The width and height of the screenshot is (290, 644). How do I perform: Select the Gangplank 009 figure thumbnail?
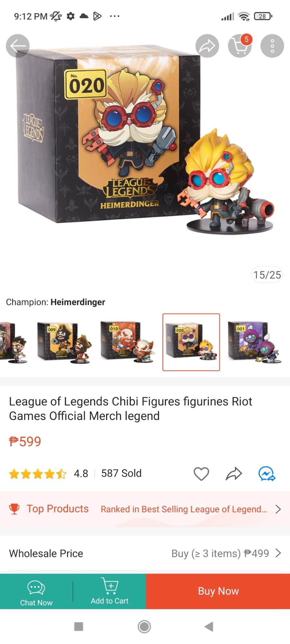tap(64, 342)
